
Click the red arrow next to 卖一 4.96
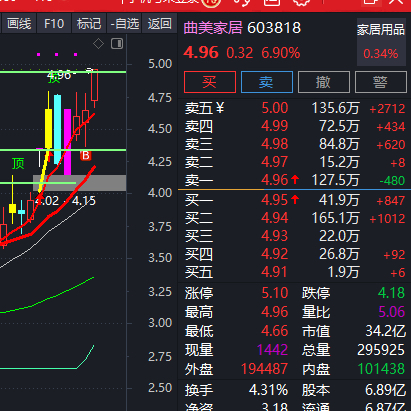click(295, 180)
